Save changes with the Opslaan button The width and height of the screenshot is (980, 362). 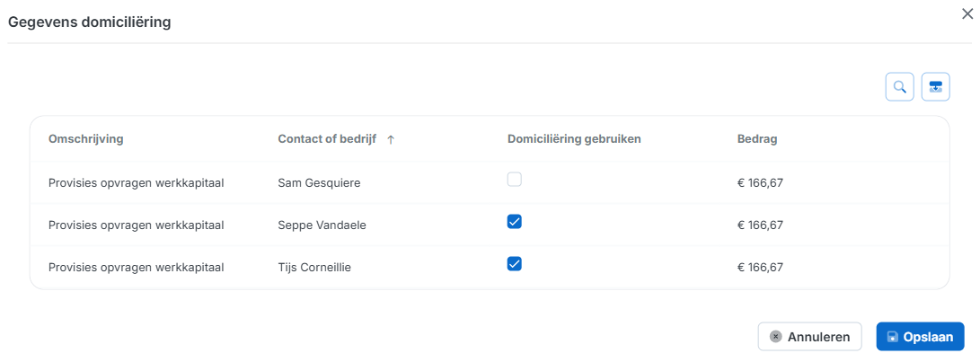coord(920,337)
